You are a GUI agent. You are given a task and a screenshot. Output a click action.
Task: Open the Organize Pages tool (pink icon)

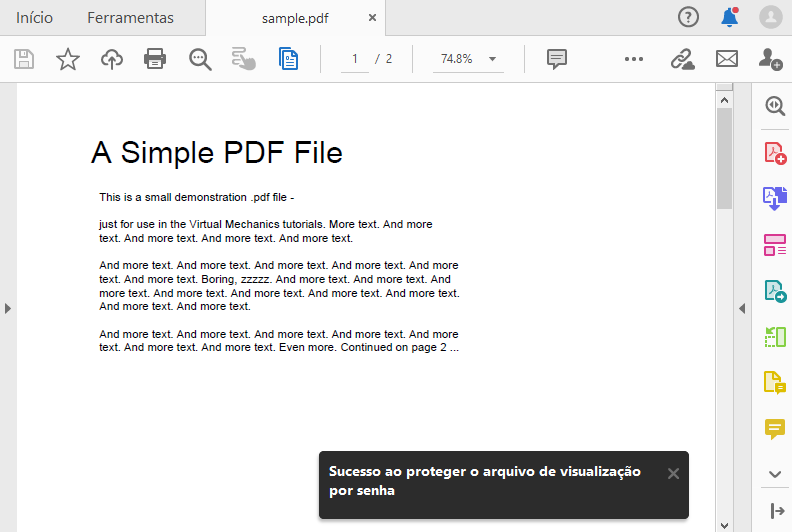(775, 245)
